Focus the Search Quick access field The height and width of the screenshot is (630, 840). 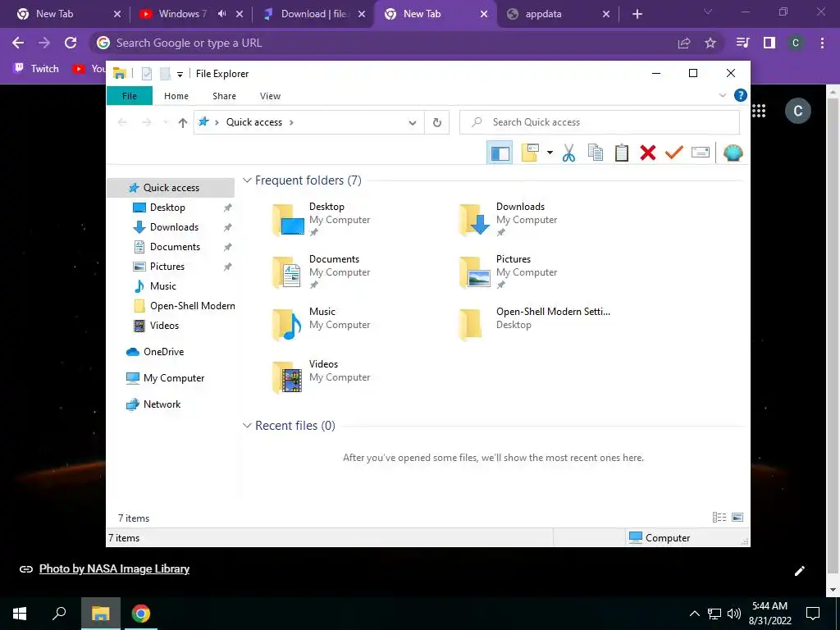click(x=600, y=122)
